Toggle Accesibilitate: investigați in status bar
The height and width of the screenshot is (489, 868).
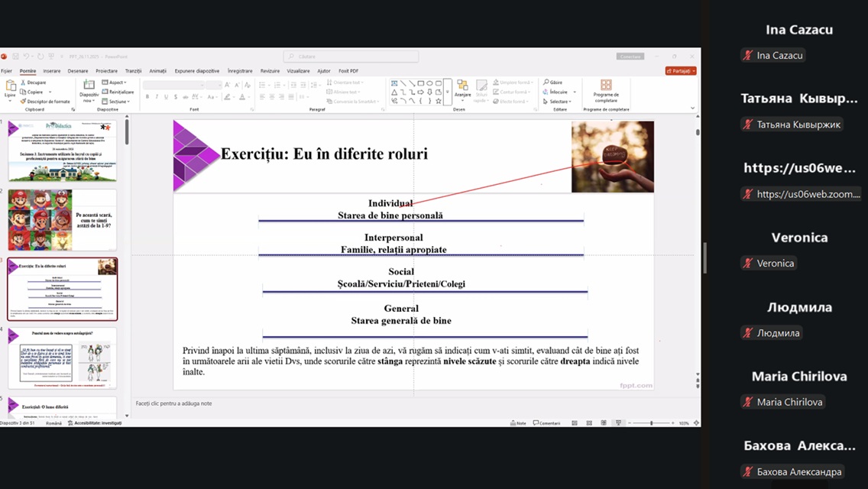(x=95, y=423)
